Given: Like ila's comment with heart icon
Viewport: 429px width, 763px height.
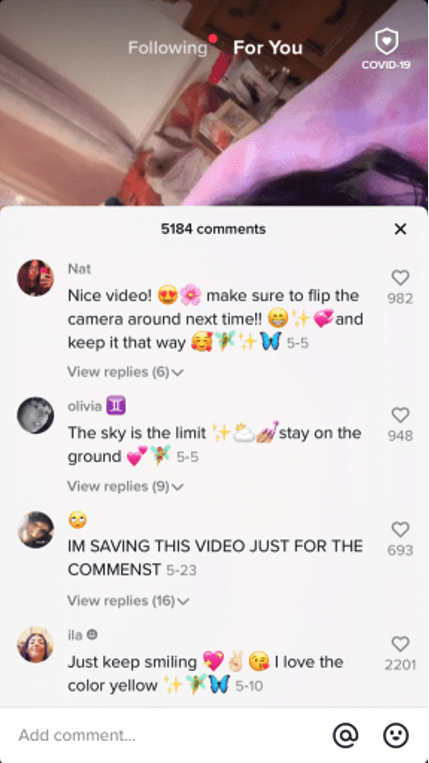Looking at the screenshot, I should (400, 644).
